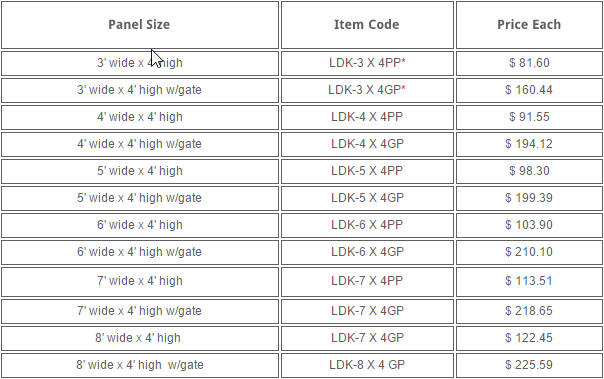Click the Panel Size column header

tap(140, 25)
